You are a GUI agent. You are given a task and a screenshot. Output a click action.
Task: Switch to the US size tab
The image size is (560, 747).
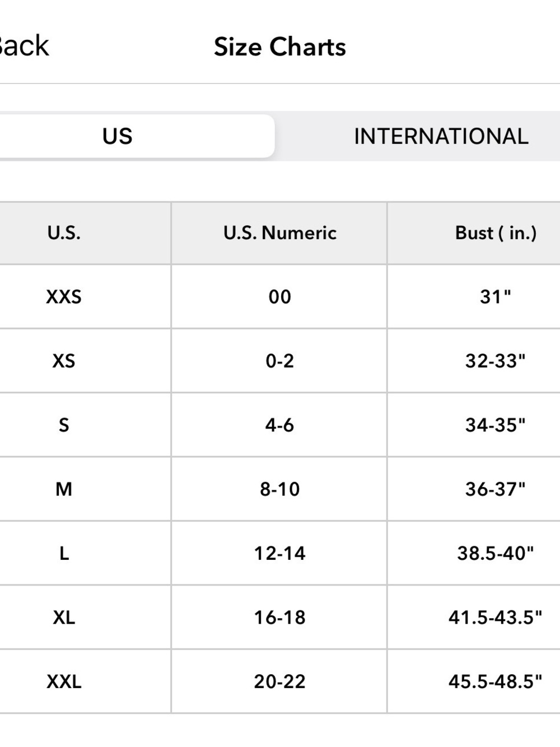pyautogui.click(x=136, y=136)
